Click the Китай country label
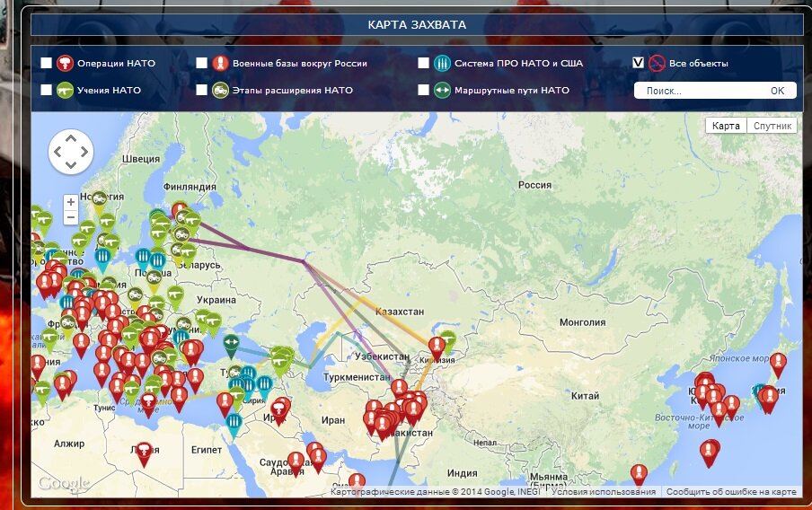812x510 pixels. coord(585,396)
